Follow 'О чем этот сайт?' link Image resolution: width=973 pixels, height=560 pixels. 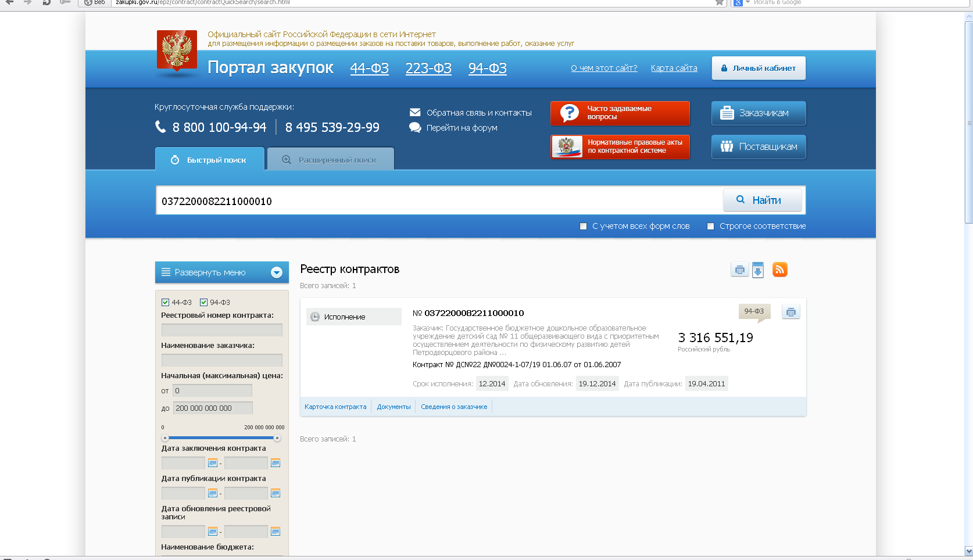click(604, 68)
